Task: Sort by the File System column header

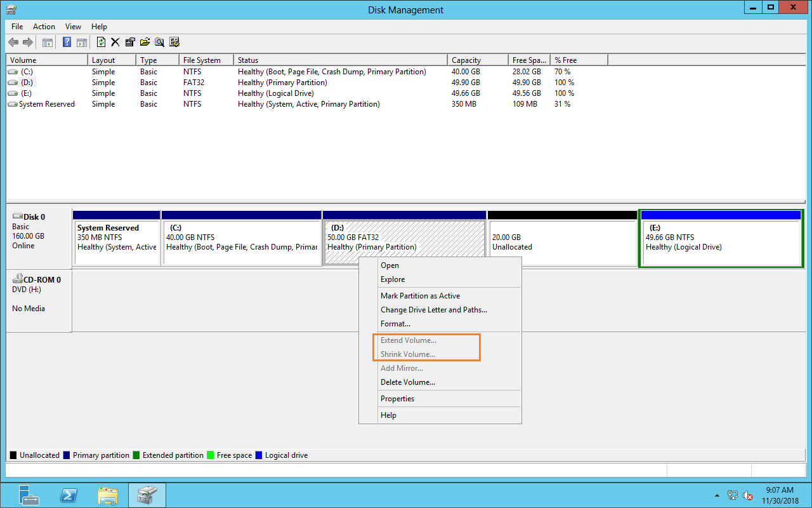Action: pos(206,60)
